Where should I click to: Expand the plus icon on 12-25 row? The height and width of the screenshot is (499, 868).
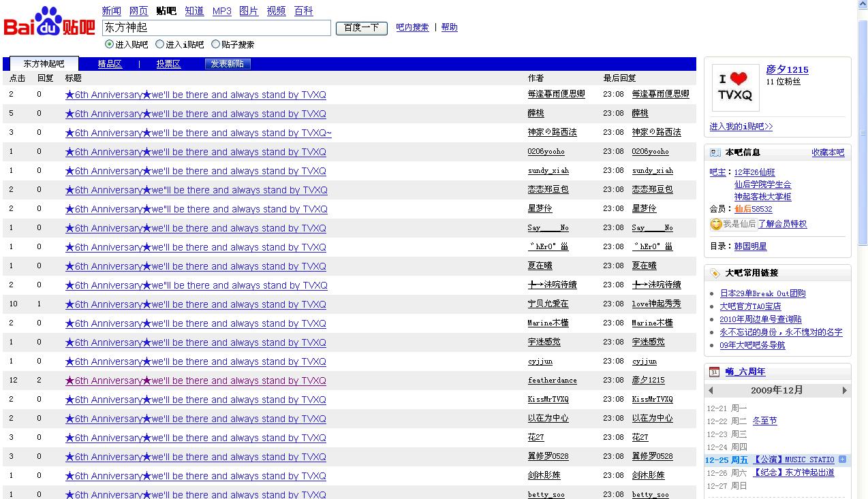(843, 460)
